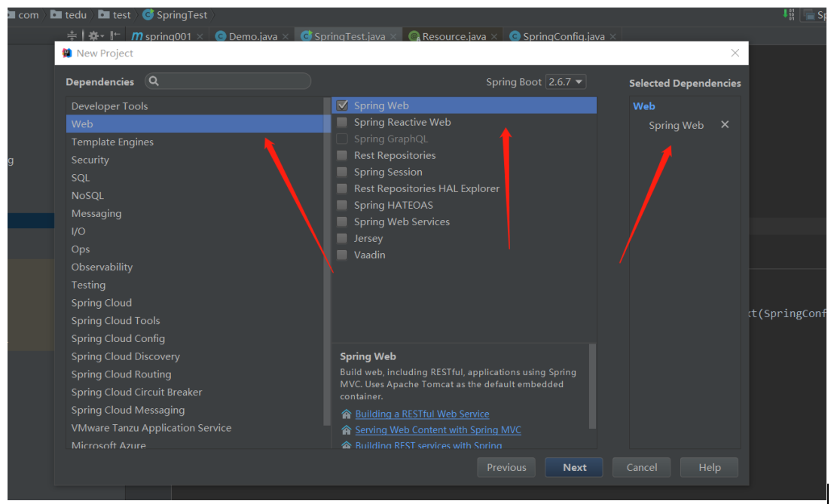Click the Help button
This screenshot has width=834, height=504.
(x=710, y=467)
